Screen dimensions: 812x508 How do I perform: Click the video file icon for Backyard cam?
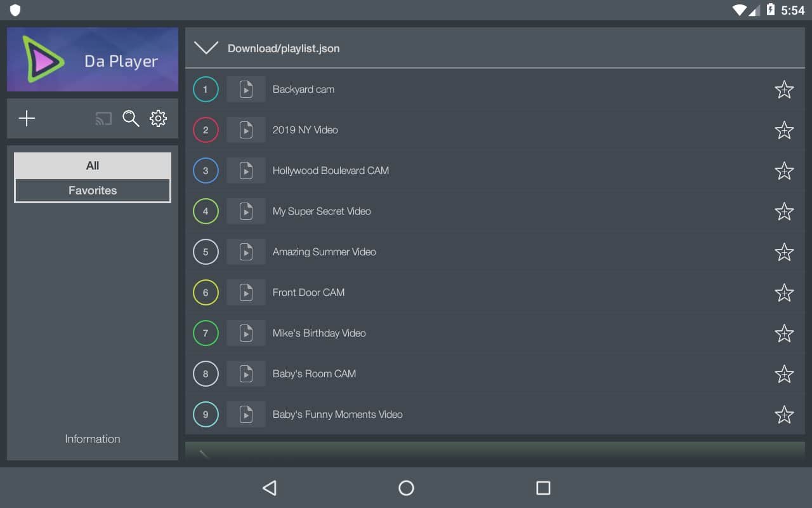246,90
